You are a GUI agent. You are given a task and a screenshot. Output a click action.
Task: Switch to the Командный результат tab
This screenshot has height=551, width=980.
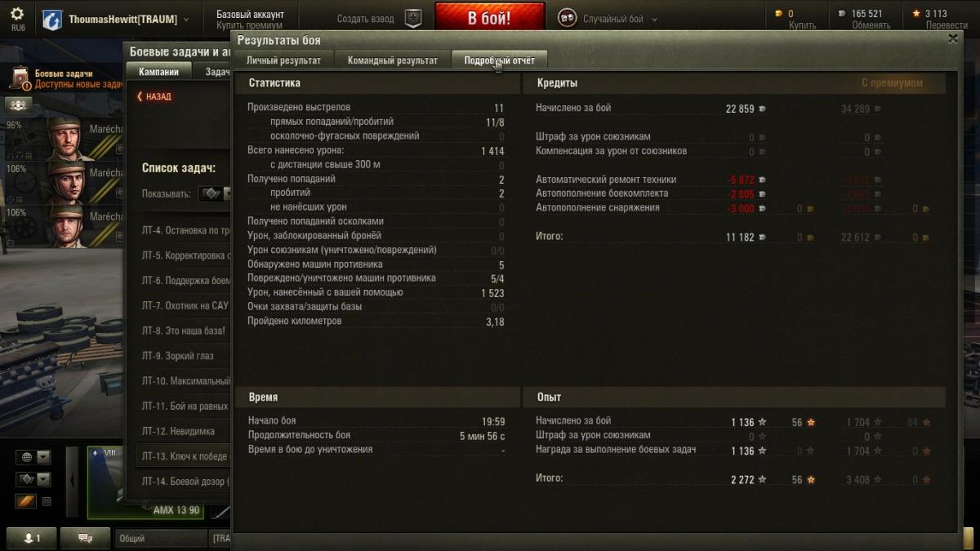[392, 60]
